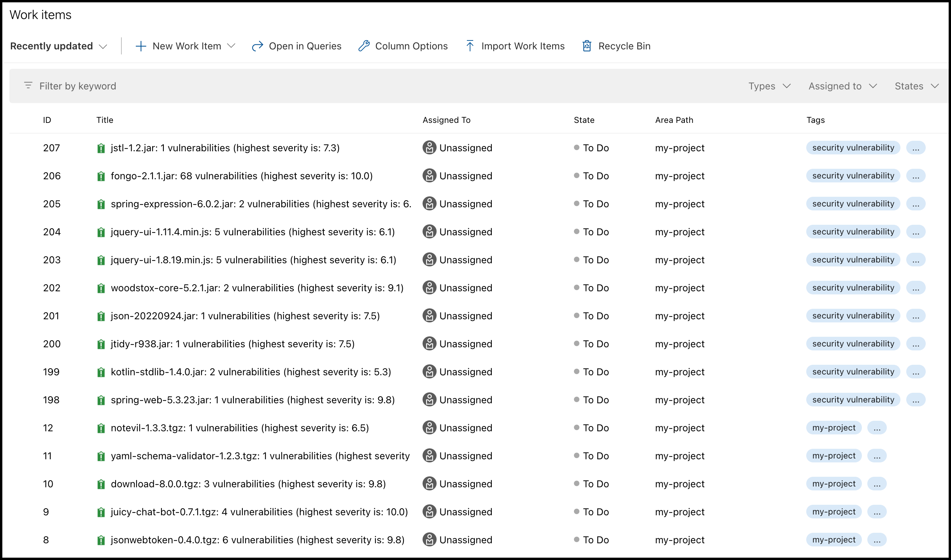Viewport: 951px width, 560px height.
Task: Click the green issue icon beside jsonwebtoken-0.4.0.tgz
Action: pos(101,540)
